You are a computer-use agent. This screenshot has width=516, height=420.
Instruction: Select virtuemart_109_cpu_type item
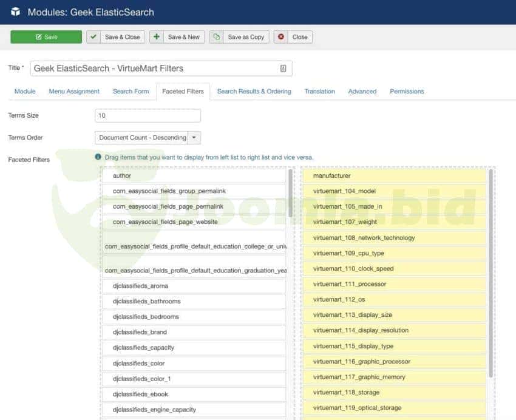click(x=394, y=253)
